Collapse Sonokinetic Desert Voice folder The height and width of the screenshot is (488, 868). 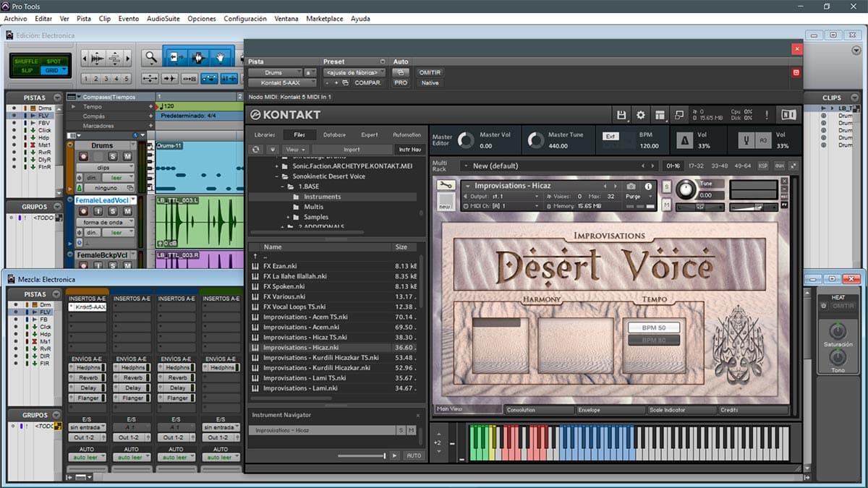(x=276, y=176)
